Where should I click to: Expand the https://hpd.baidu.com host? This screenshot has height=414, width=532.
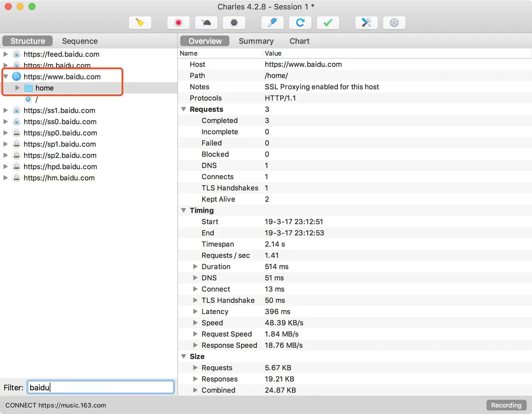coord(6,166)
